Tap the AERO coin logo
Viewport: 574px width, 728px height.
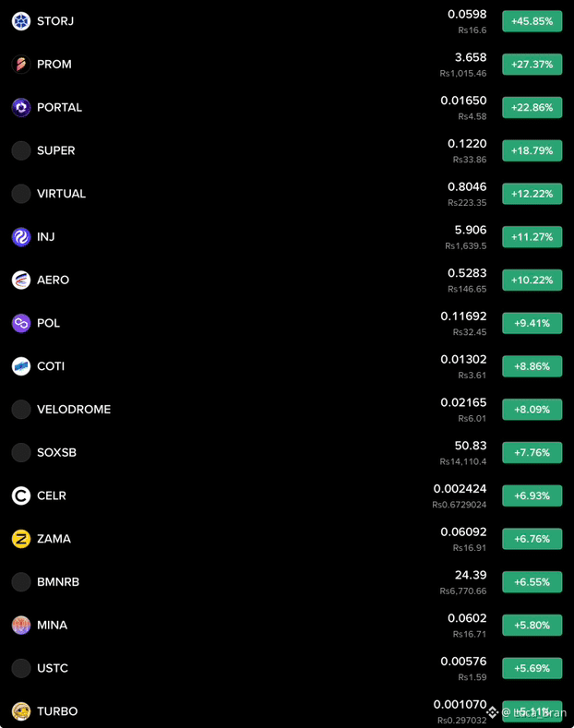21,280
